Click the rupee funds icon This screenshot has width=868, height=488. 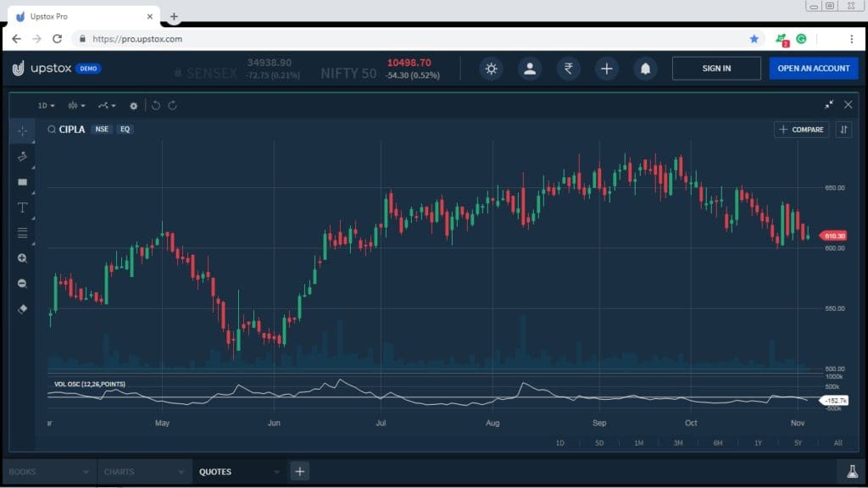[568, 69]
